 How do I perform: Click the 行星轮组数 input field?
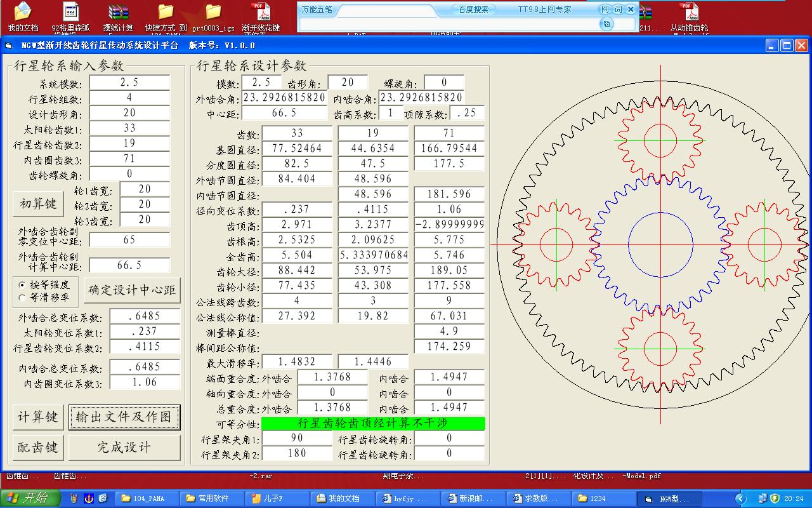click(129, 98)
